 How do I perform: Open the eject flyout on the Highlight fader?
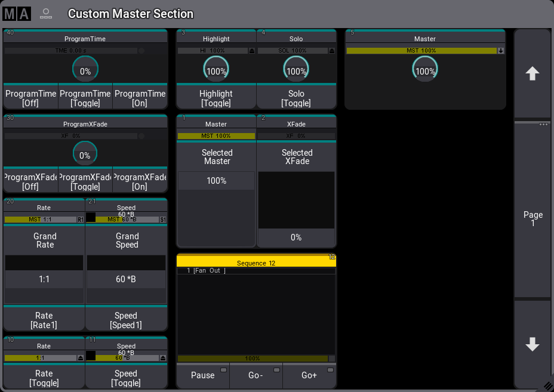pos(252,50)
